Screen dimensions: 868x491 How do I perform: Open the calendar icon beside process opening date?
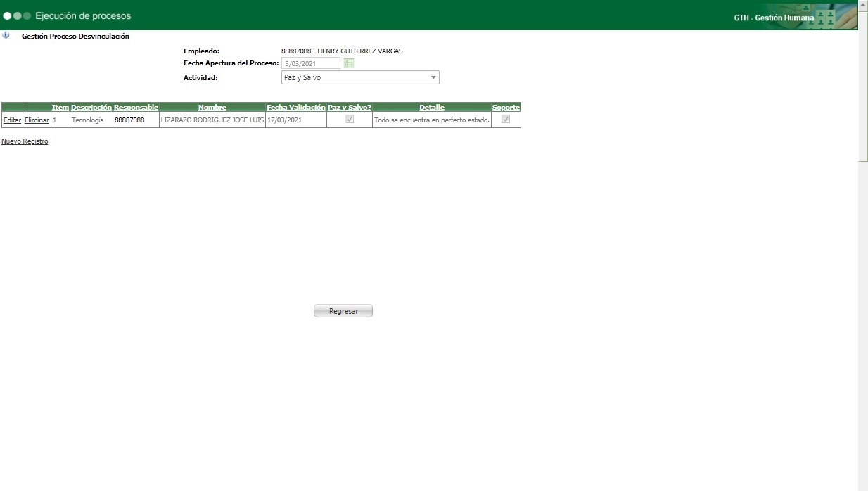click(x=349, y=63)
